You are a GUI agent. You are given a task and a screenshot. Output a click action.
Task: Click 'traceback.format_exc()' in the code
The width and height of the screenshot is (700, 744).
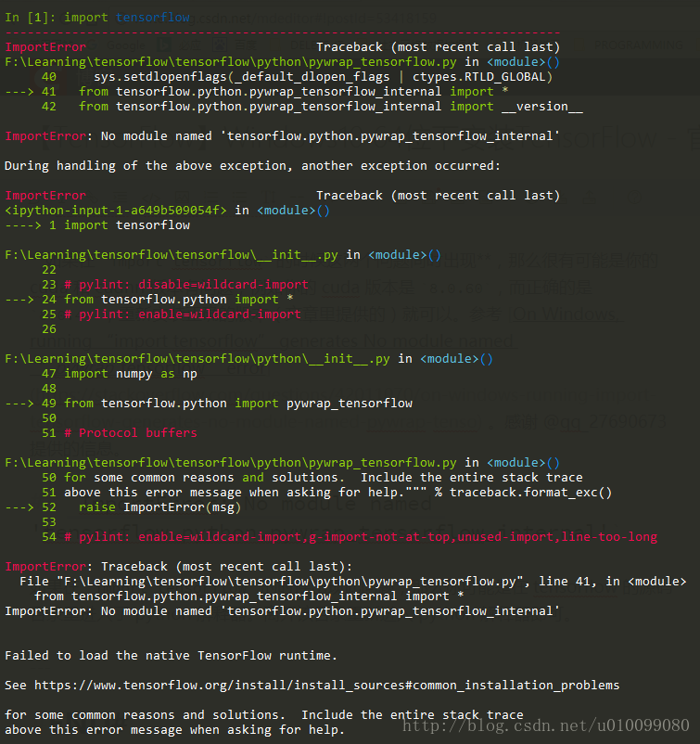coord(530,492)
